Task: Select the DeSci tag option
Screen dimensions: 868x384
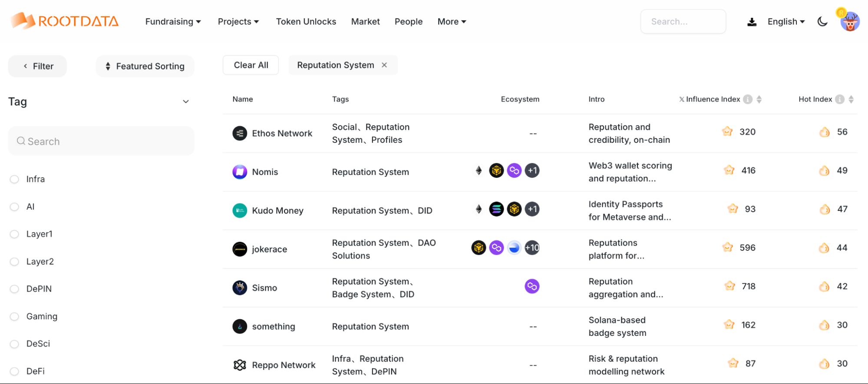Action: 14,344
